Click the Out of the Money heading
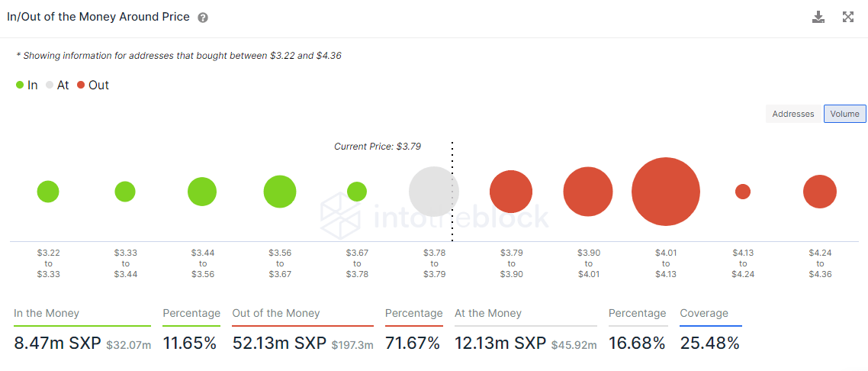Image resolution: width=868 pixels, height=371 pixels. pyautogui.click(x=275, y=313)
